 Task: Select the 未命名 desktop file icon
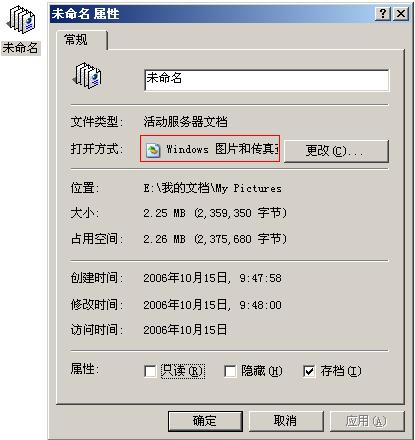coord(21,19)
